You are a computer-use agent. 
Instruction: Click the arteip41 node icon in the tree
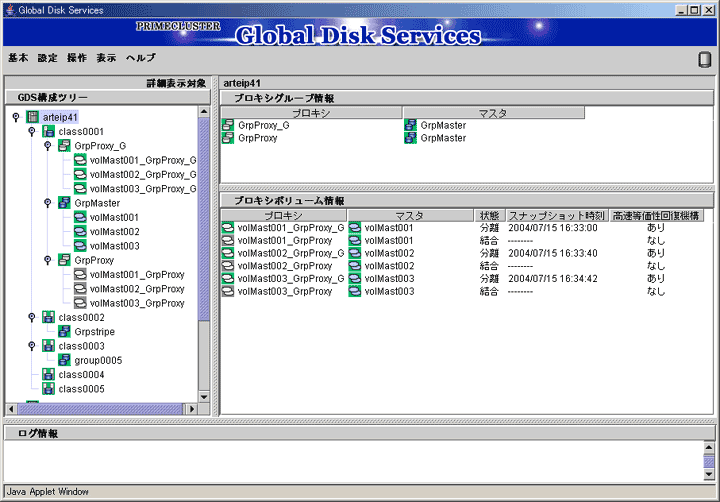33,117
